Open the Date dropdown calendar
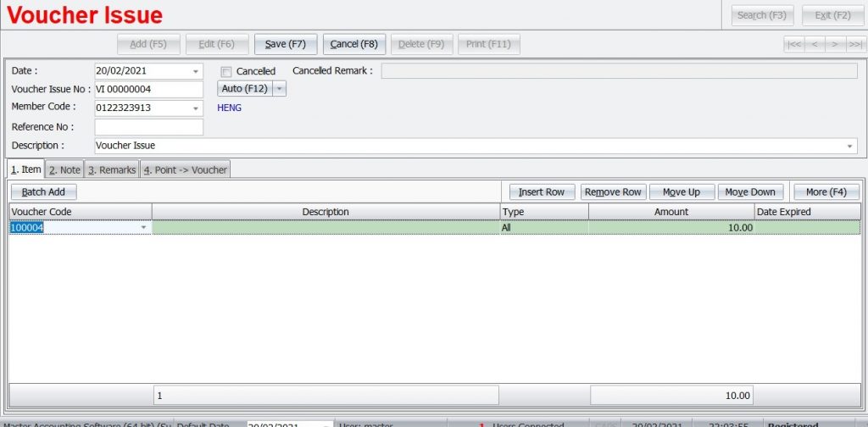Image resolution: width=868 pixels, height=427 pixels. coord(196,71)
